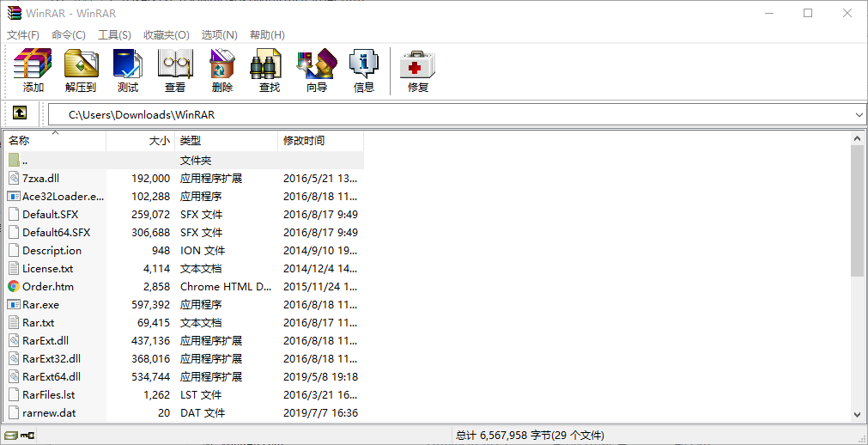
Task: Select the RarFiles.lst file name
Action: coord(49,394)
